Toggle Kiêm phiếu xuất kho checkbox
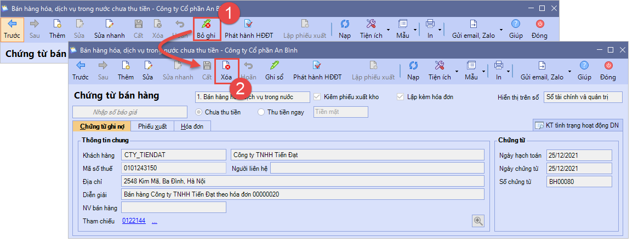The height and width of the screenshot is (242, 644). click(x=316, y=97)
